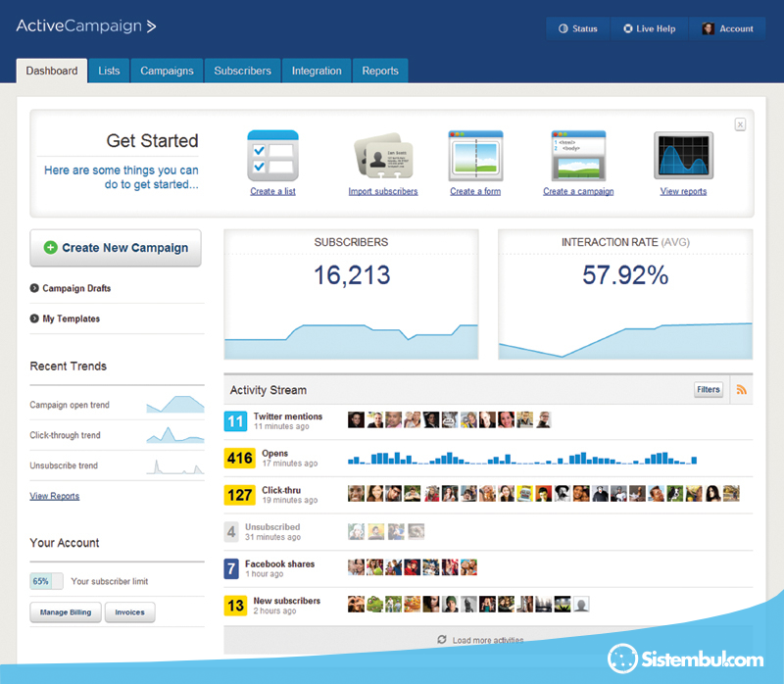Click the 65% subscriber limit progress bar
Viewport: 784px width, 684px height.
pyautogui.click(x=46, y=581)
